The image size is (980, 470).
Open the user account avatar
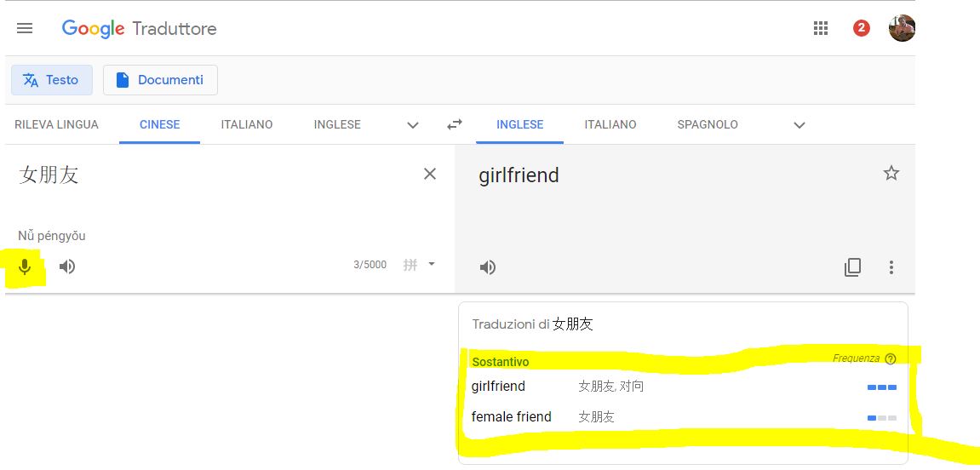[902, 28]
